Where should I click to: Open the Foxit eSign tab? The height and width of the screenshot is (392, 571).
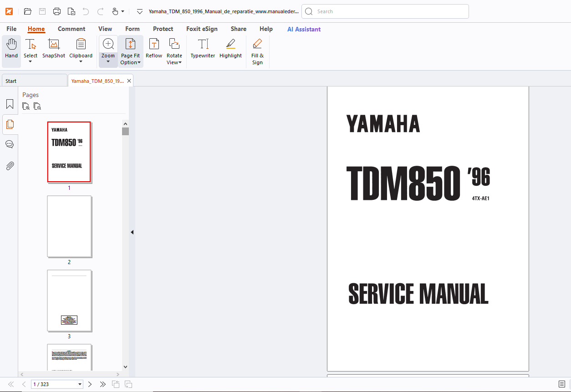(x=202, y=29)
